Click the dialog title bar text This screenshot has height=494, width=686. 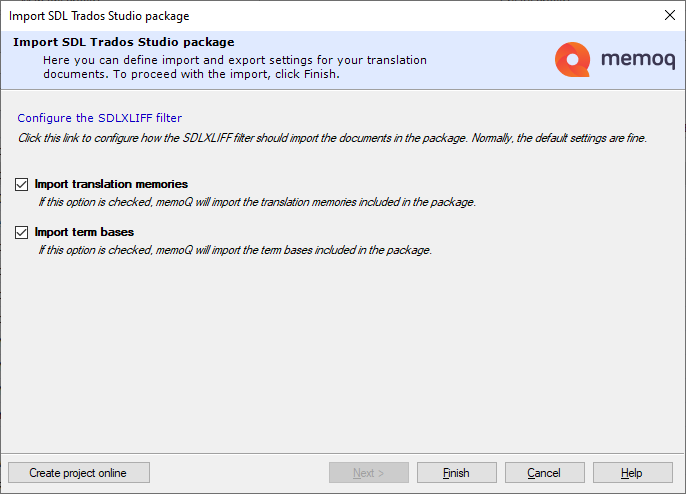[98, 16]
